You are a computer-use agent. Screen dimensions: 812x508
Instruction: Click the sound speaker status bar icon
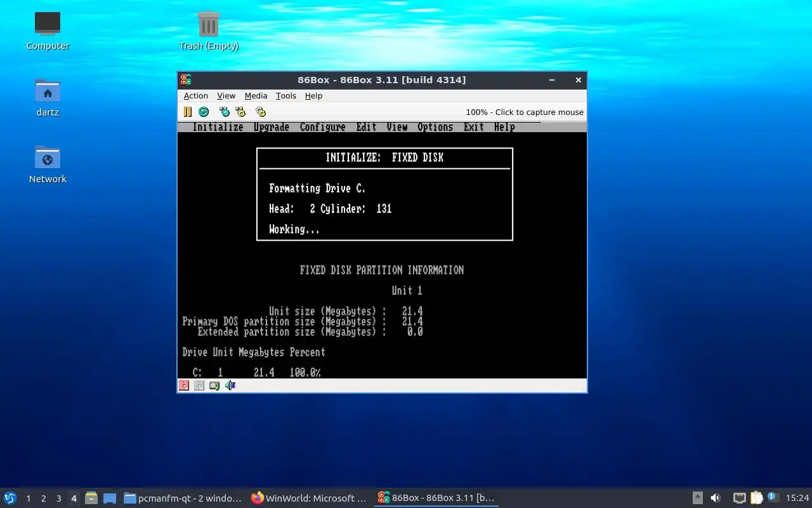click(230, 385)
